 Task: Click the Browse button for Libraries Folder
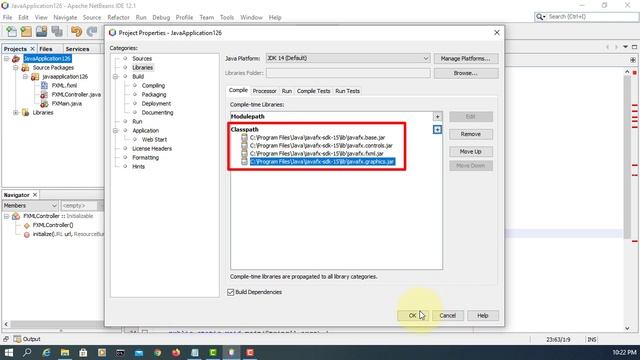tap(466, 73)
